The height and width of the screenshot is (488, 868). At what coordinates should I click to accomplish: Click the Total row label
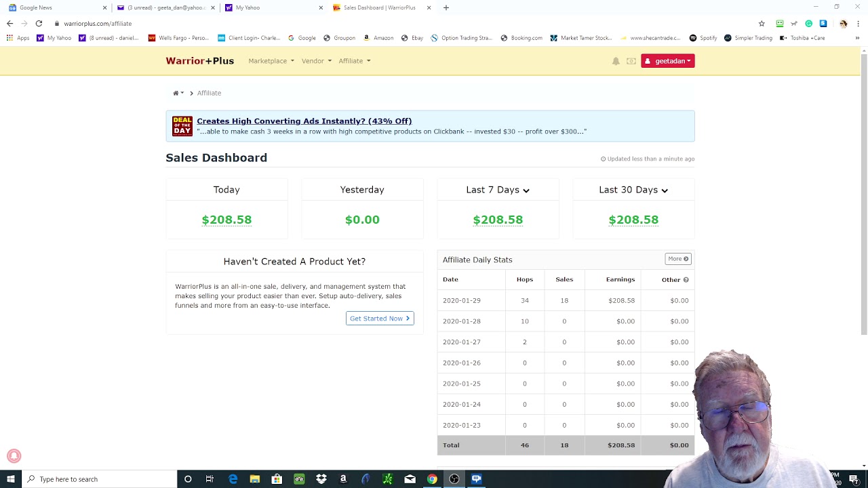(x=451, y=445)
